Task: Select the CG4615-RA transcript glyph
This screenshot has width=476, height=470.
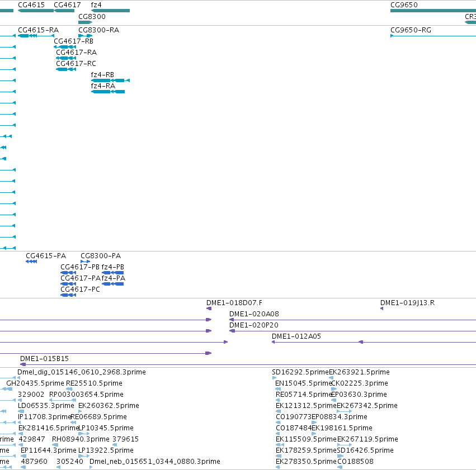Action: pyautogui.click(x=36, y=36)
